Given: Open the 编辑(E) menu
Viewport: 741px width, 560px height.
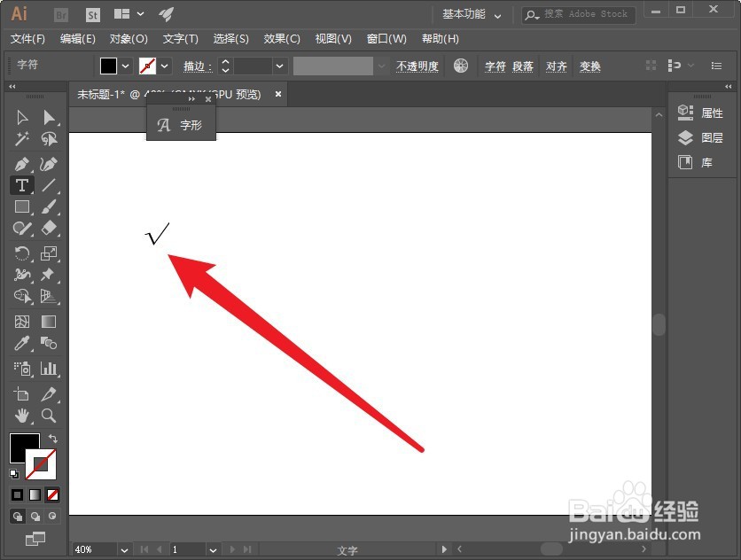Looking at the screenshot, I should click(77, 39).
